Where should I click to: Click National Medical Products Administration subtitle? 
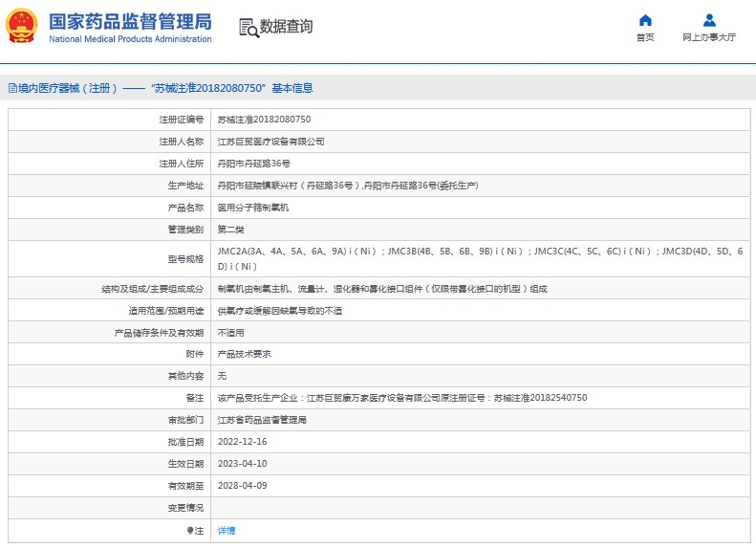coord(130,39)
